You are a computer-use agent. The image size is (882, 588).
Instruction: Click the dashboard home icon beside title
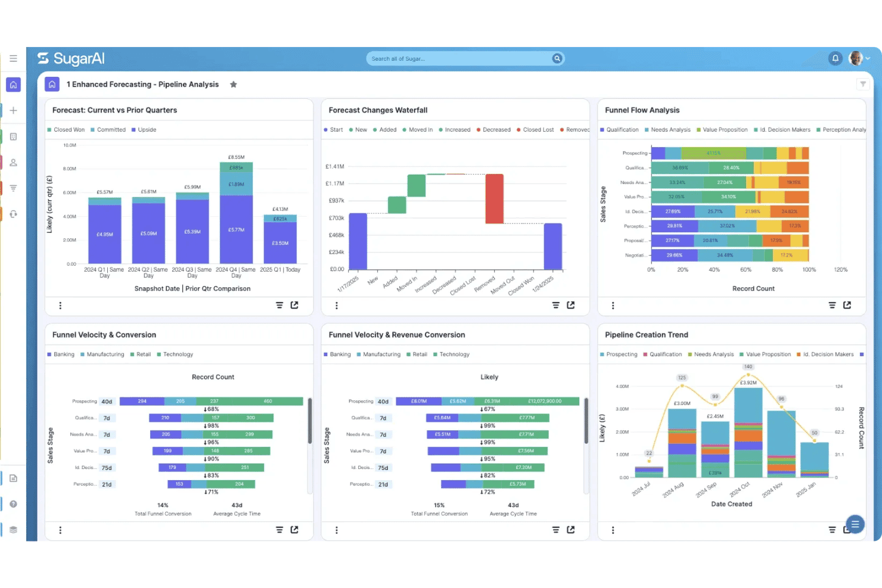click(52, 85)
